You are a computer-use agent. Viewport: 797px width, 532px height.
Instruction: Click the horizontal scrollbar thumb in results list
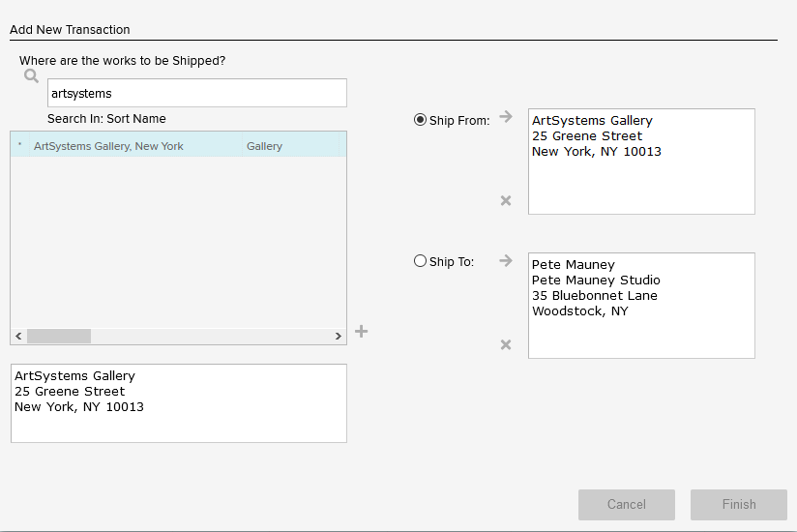59,337
